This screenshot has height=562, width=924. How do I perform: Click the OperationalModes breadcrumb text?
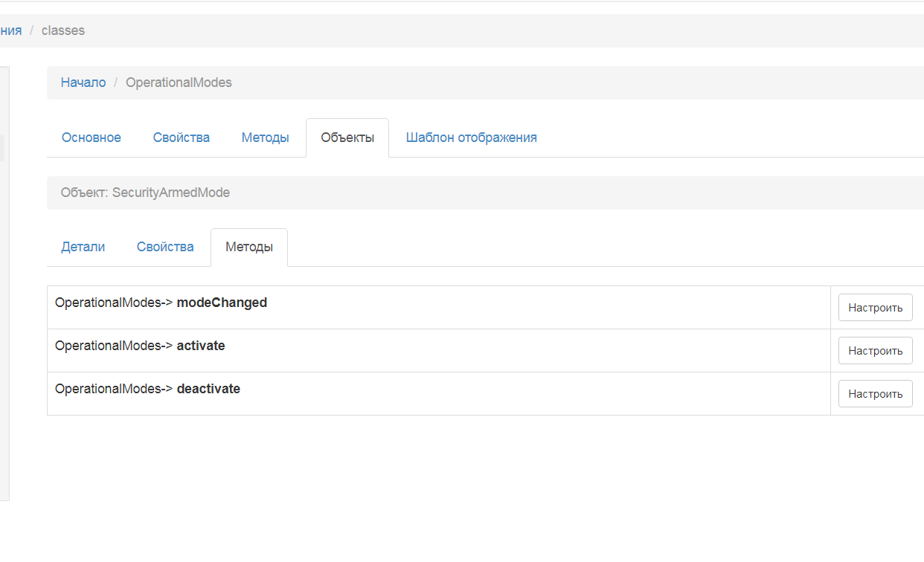point(179,83)
